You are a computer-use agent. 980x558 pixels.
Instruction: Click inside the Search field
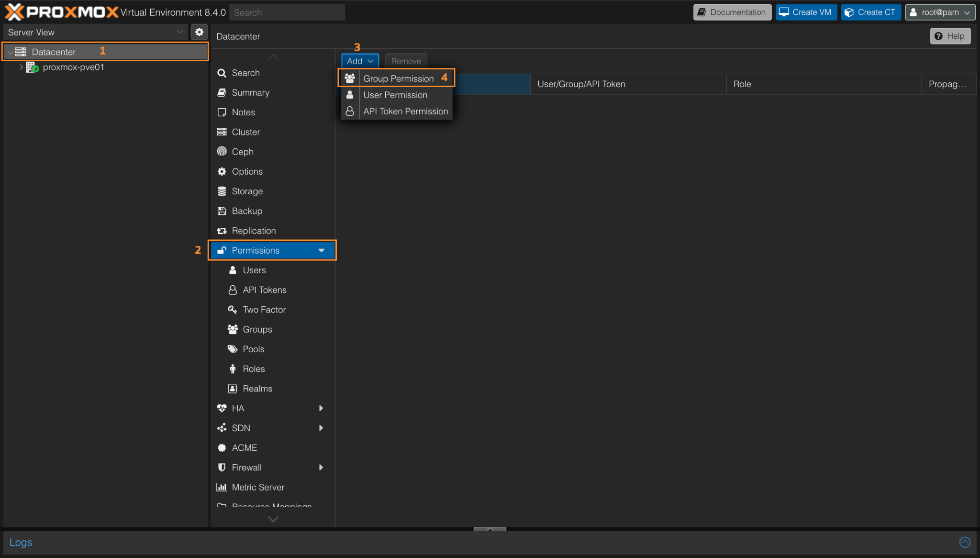(286, 12)
